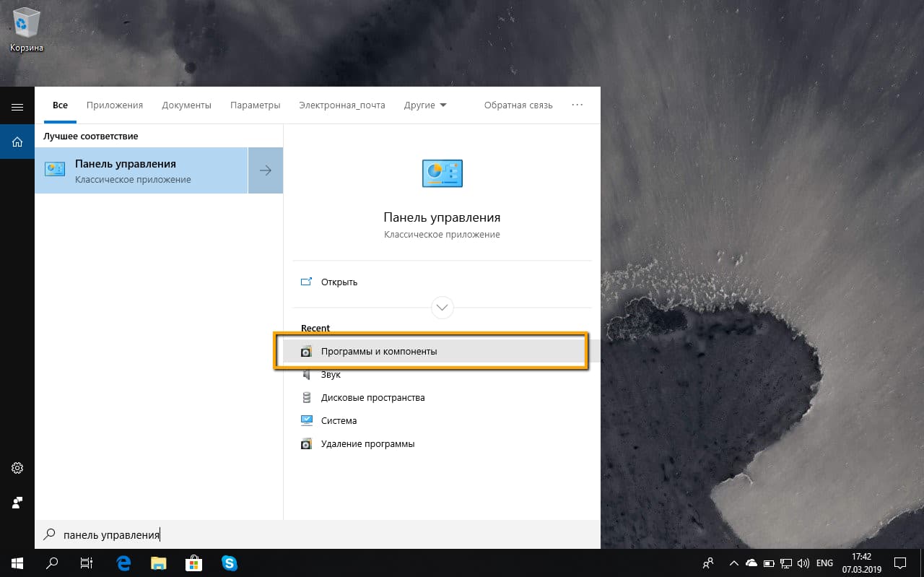
Task: Open the network tray icon
Action: (x=785, y=563)
